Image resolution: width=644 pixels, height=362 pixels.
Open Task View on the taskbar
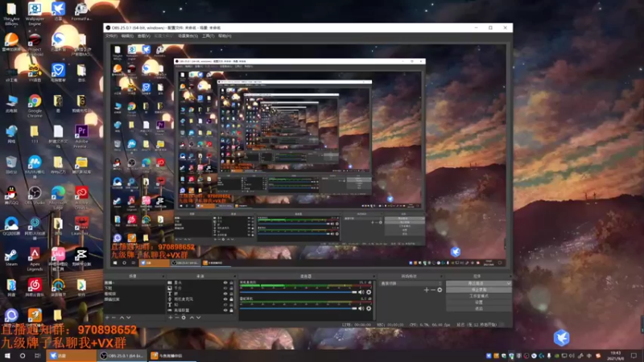point(38,356)
